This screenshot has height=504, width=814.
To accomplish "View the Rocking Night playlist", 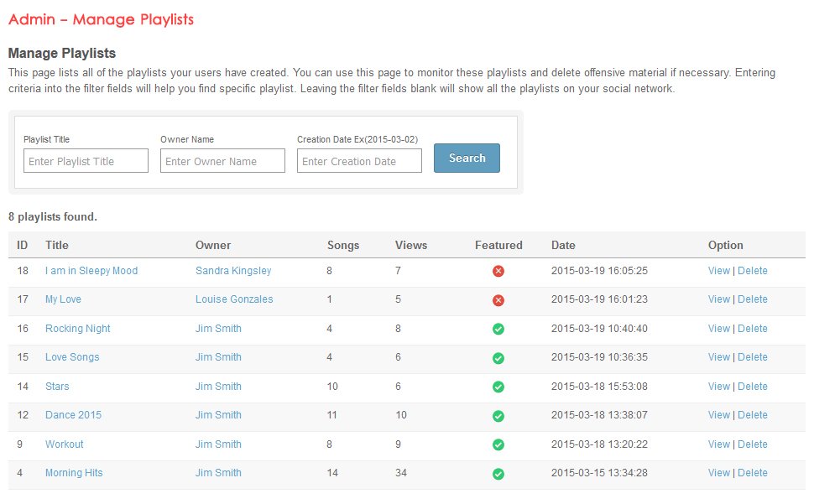I will point(718,329).
